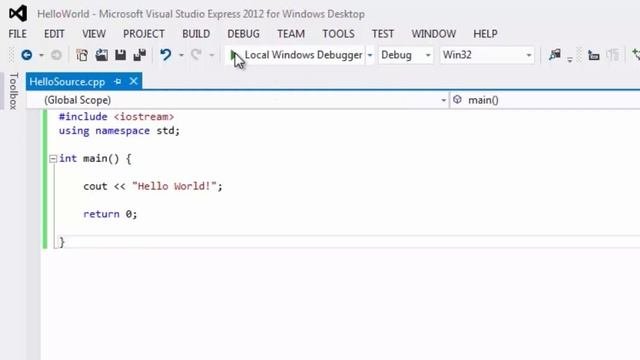Close the HelloSource.cpp tab
This screenshot has width=640, height=360.
tap(133, 81)
